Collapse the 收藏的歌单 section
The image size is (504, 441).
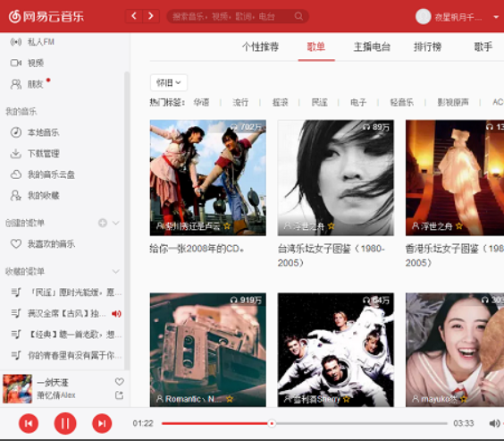[x=116, y=271]
